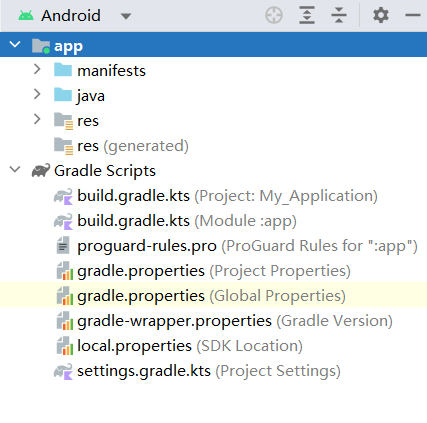Expand the java folder

tap(37, 94)
